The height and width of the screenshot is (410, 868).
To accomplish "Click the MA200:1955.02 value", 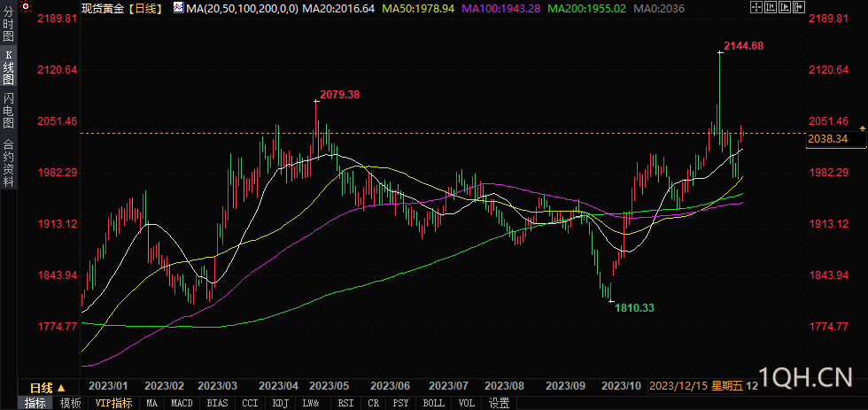I will pyautogui.click(x=585, y=8).
